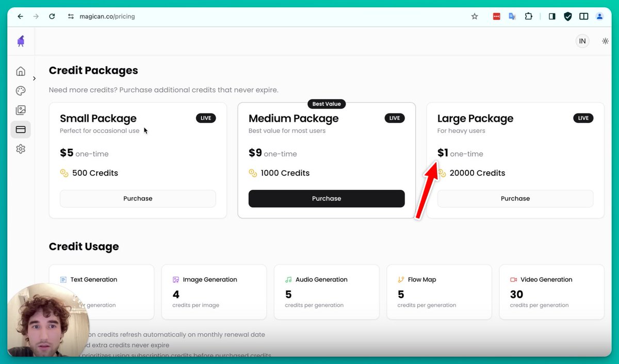This screenshot has height=364, width=619.
Task: Click the Video Generation label
Action: tap(546, 279)
